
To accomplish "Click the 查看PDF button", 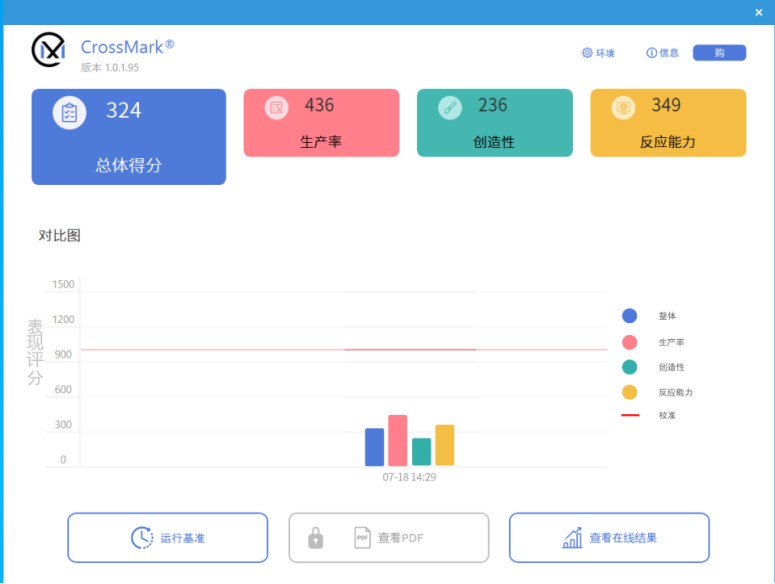I will pyautogui.click(x=389, y=538).
